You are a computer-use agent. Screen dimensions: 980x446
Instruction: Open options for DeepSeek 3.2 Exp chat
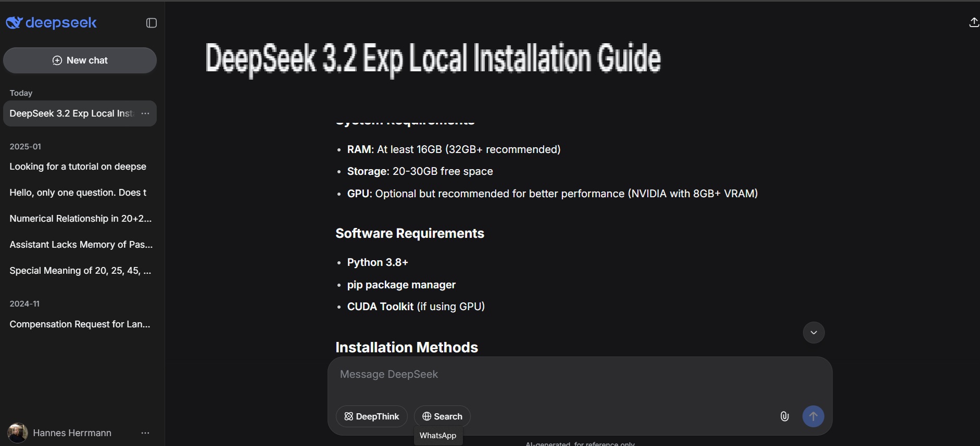[x=145, y=113]
